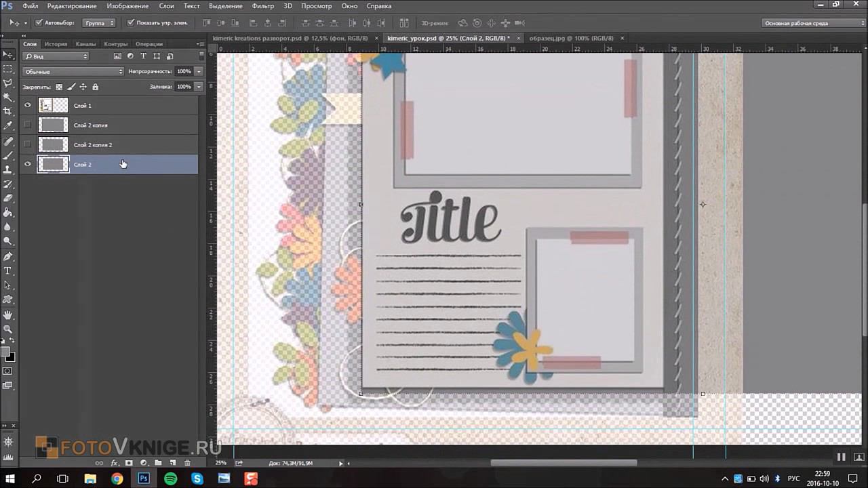Select the Clone Stamp tool
The width and height of the screenshot is (868, 488).
tap(8, 170)
